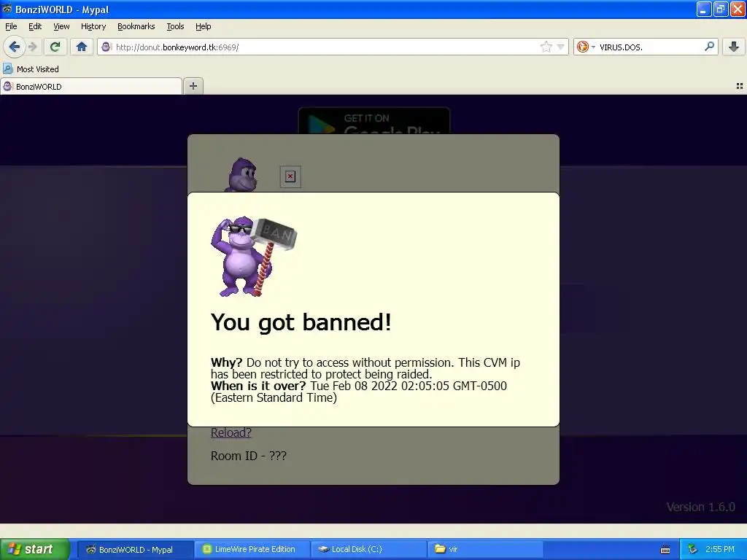Click the 2:55 PM system clock
The image size is (747, 560).
click(x=720, y=549)
